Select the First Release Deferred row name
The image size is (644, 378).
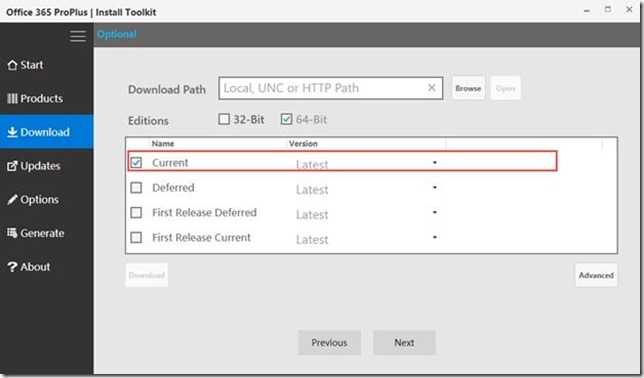pyautogui.click(x=204, y=212)
